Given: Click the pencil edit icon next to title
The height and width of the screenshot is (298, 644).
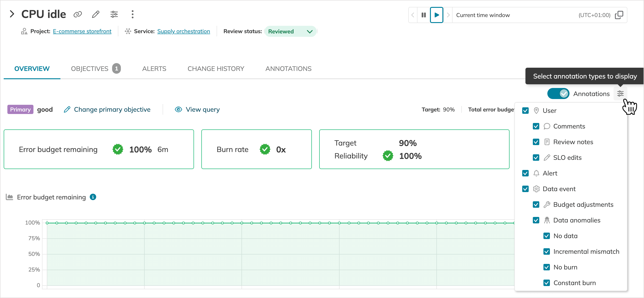Looking at the screenshot, I should click(x=96, y=15).
